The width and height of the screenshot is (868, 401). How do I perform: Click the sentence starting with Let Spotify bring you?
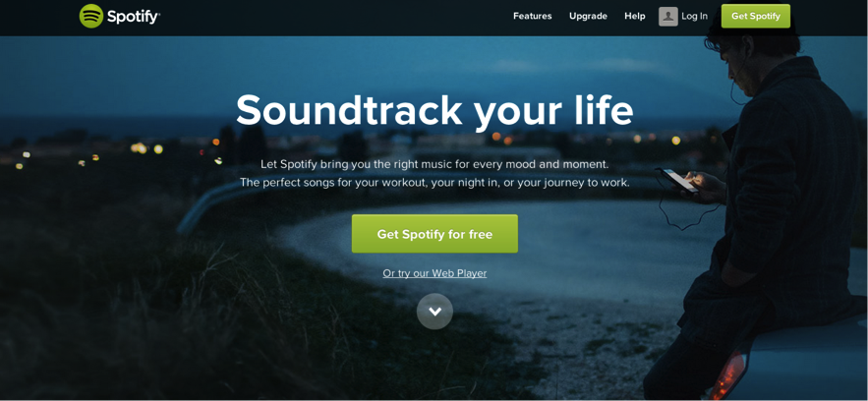tap(434, 164)
